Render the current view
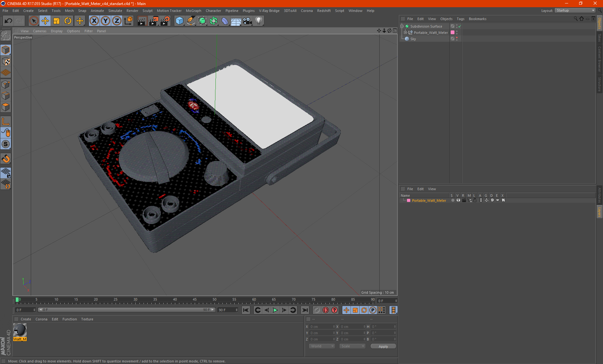The height and width of the screenshot is (364, 603). (x=142, y=21)
